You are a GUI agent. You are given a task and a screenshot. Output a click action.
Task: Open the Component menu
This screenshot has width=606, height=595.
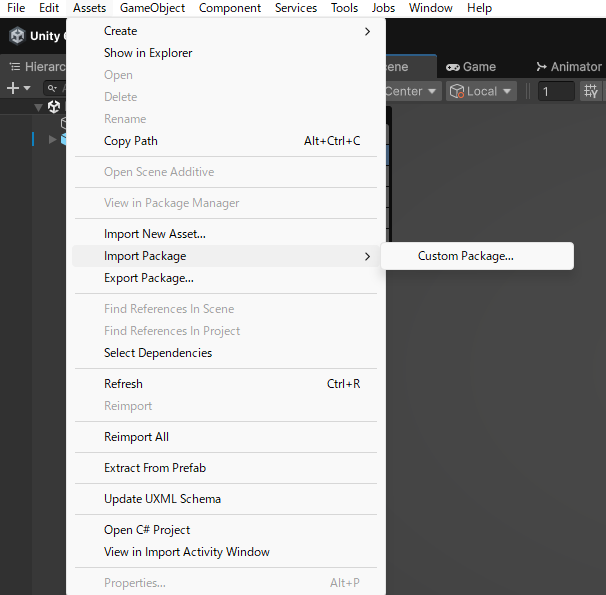[230, 8]
